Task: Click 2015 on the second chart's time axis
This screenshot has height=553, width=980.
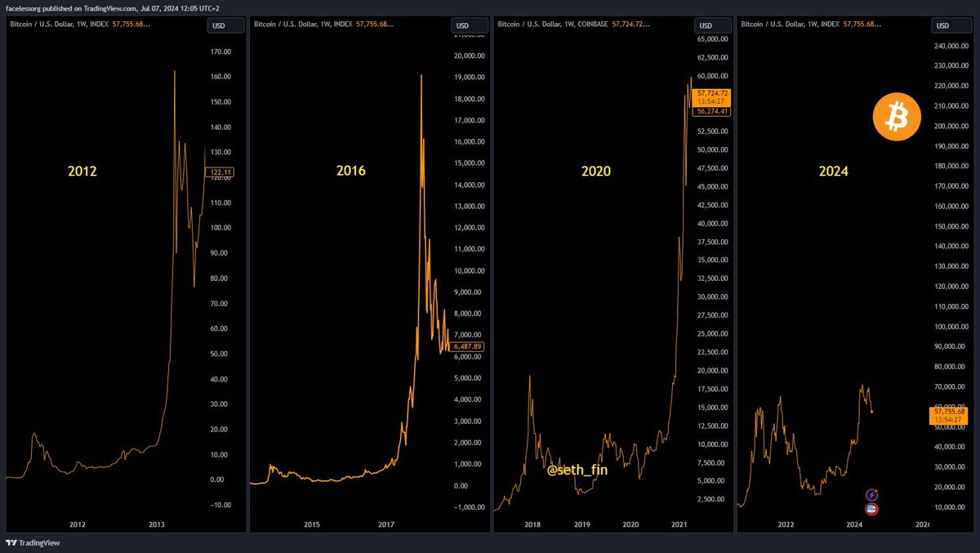Action: 312,524
